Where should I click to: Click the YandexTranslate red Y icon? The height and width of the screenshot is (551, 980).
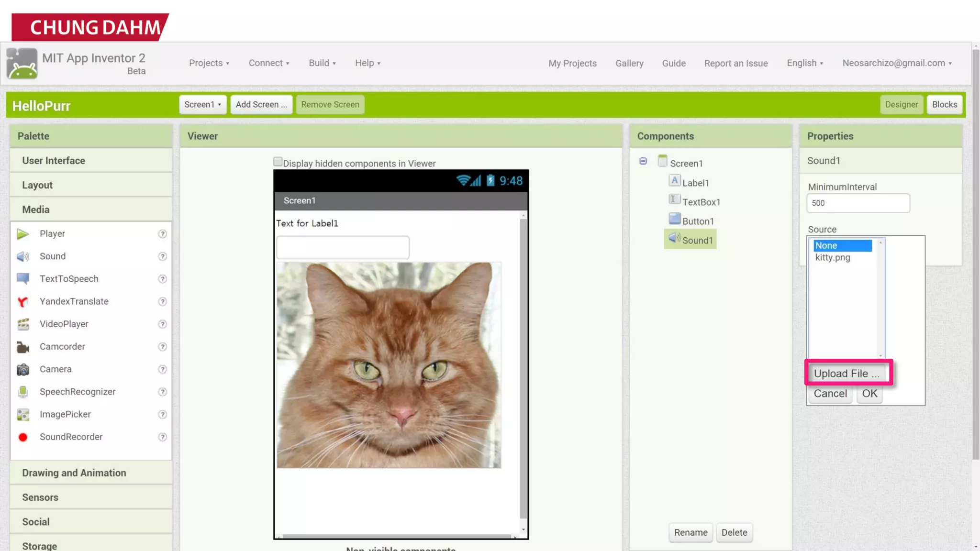point(22,302)
